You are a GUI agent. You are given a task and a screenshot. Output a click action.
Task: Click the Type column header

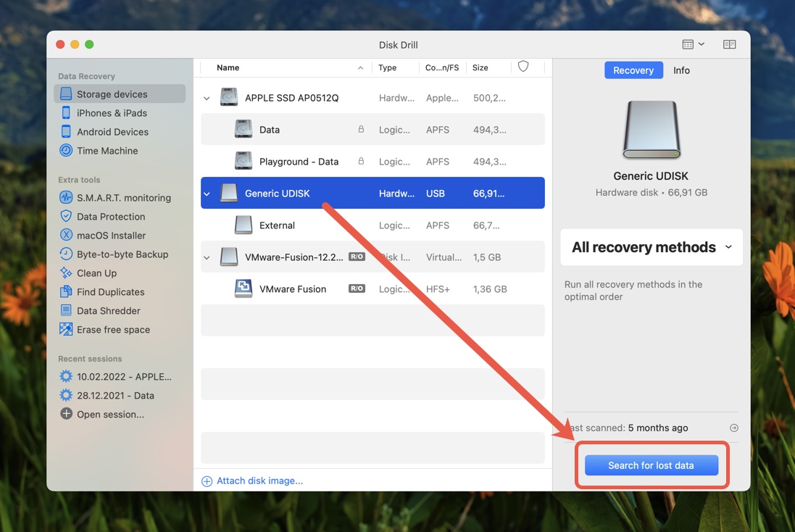388,67
